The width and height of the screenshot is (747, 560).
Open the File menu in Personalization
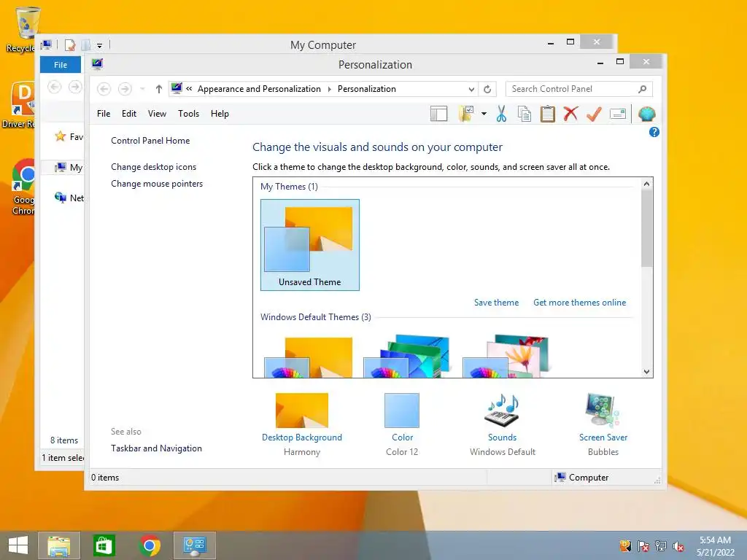tap(104, 114)
